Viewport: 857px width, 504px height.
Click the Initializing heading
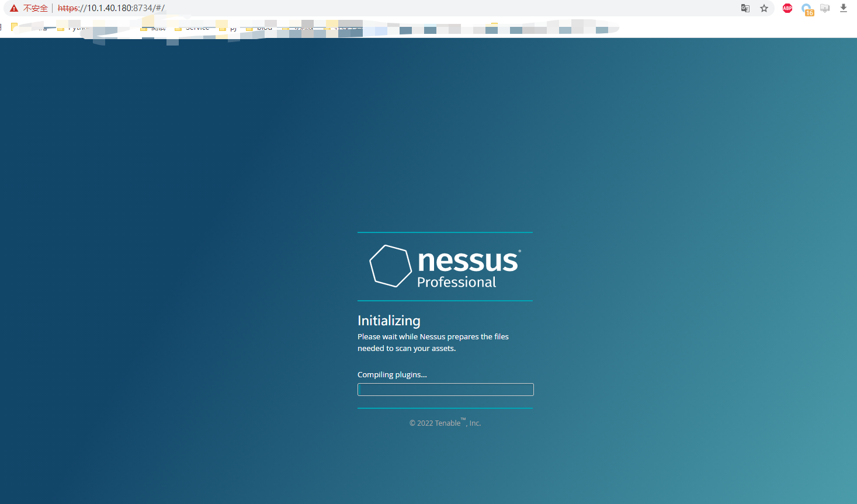389,321
